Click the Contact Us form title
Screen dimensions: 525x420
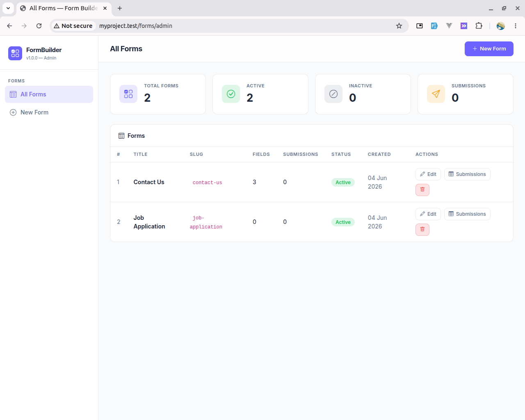point(149,182)
